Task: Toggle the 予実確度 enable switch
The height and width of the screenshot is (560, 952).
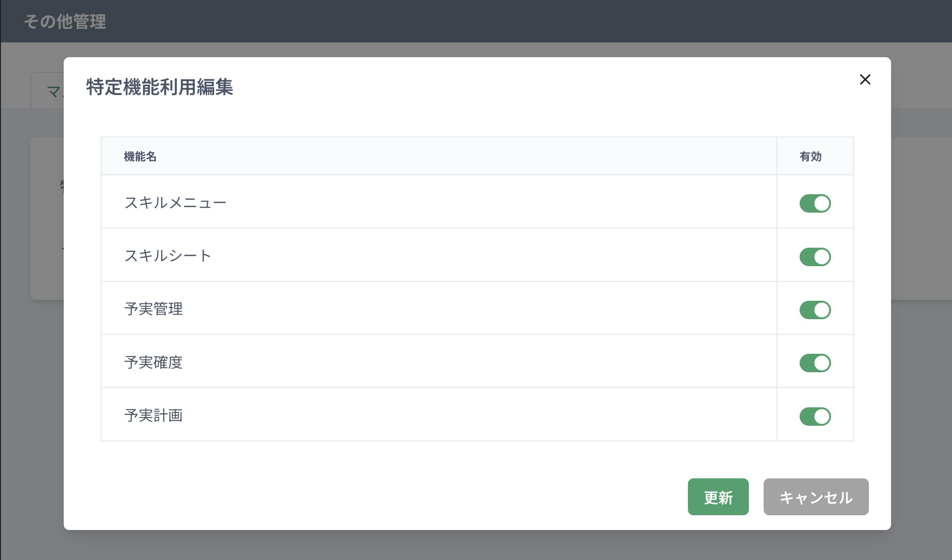Action: [815, 363]
